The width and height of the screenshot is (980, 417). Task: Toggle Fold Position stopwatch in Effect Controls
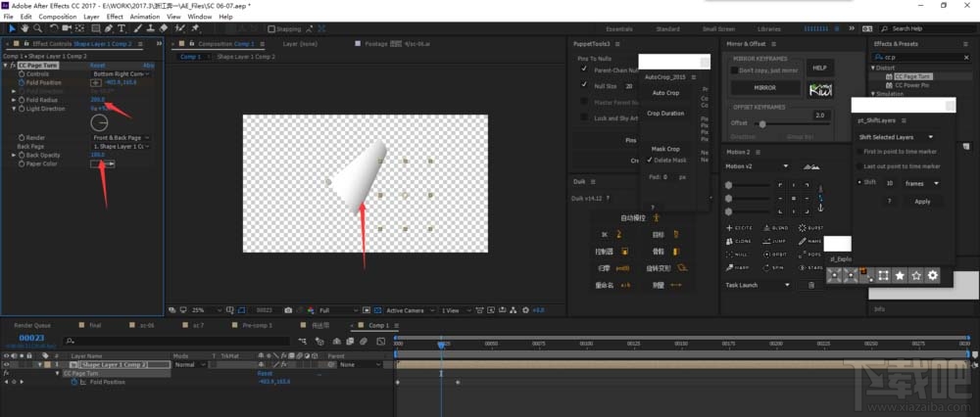[21, 83]
